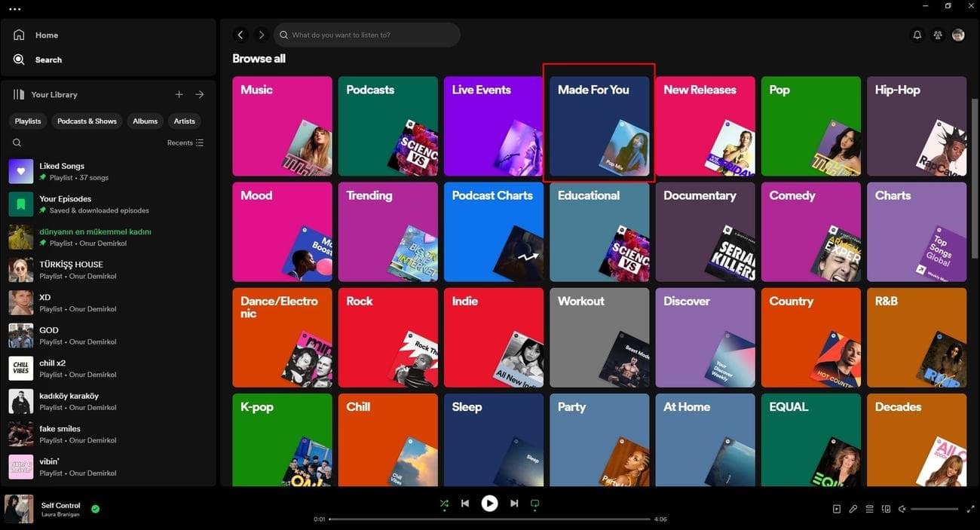This screenshot has height=530, width=980.
Task: Enter fullscreen playback mode
Action: click(x=972, y=508)
